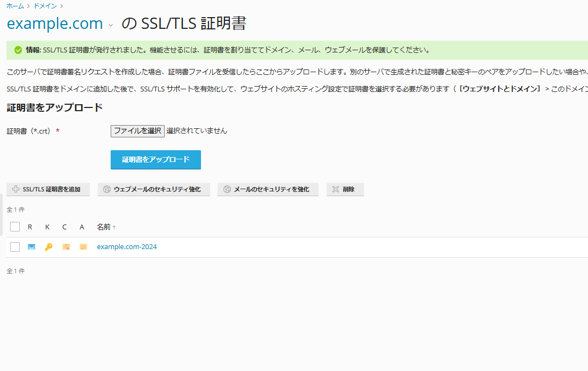
Task: Click the CSR request envelope icon
Action: click(x=32, y=247)
